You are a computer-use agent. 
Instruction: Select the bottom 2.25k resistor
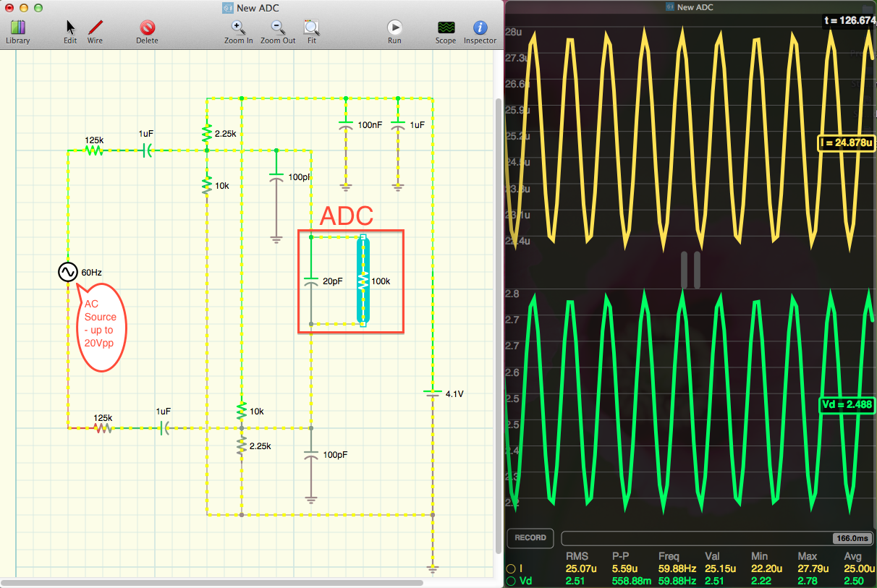(x=241, y=446)
